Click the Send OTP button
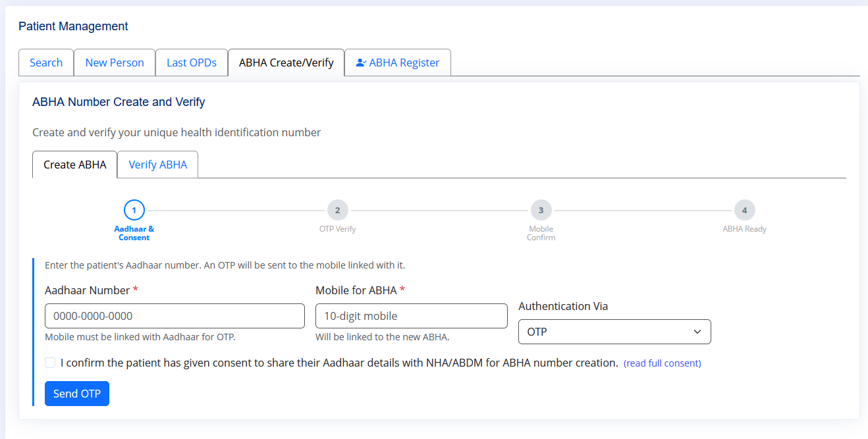This screenshot has height=439, width=868. point(77,394)
